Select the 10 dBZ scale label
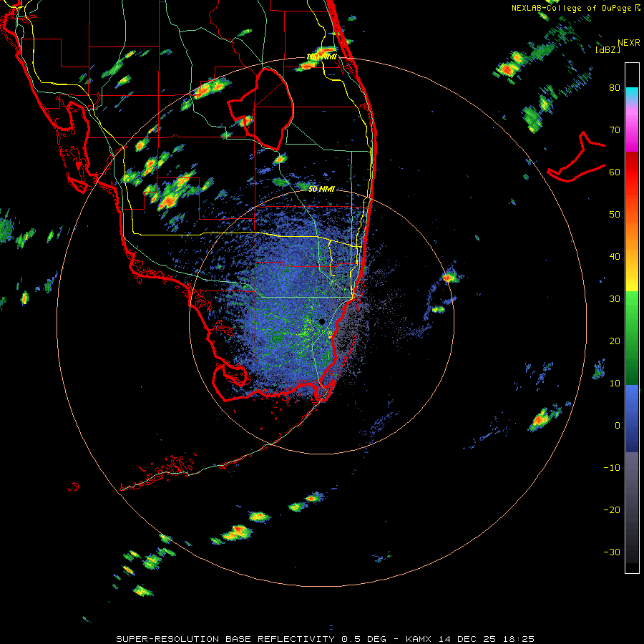 click(615, 384)
